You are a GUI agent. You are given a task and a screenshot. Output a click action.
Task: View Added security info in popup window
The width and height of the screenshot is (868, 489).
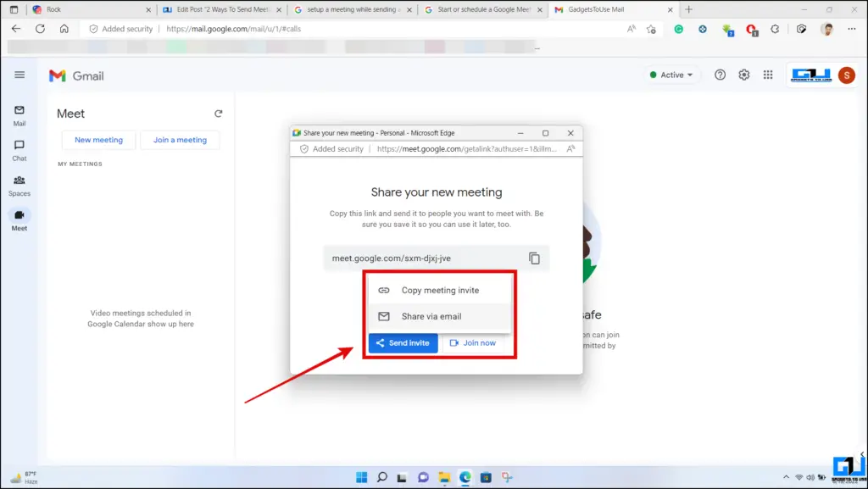click(331, 149)
